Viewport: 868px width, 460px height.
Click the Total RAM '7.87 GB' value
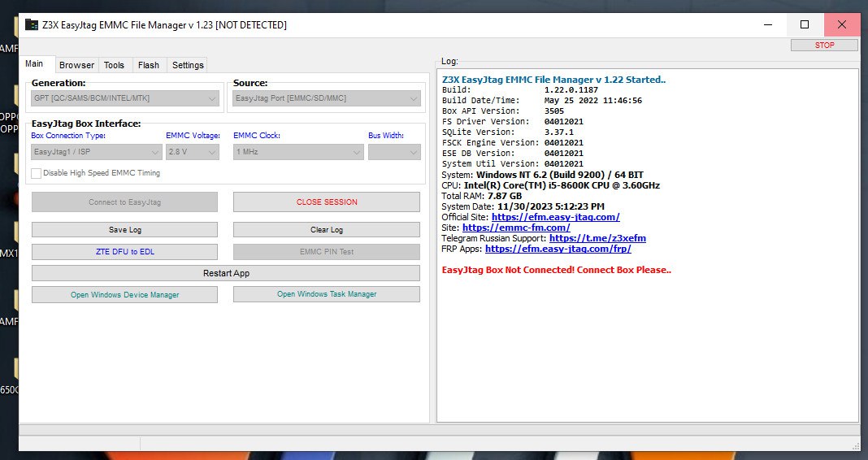tap(505, 196)
